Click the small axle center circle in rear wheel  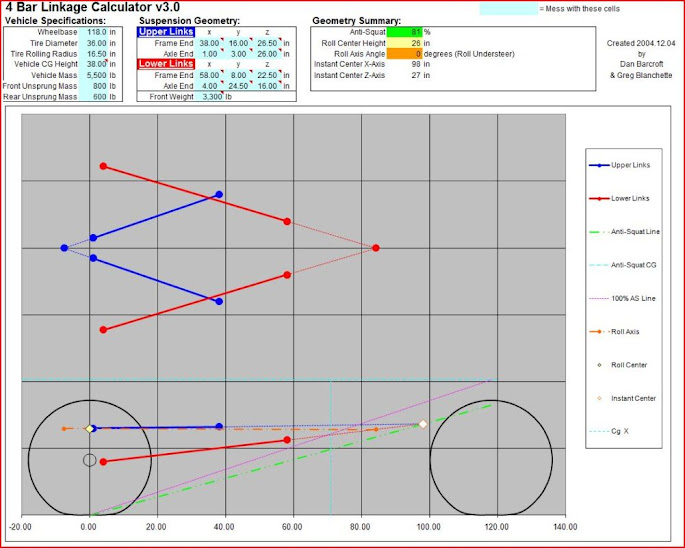tap(90, 460)
